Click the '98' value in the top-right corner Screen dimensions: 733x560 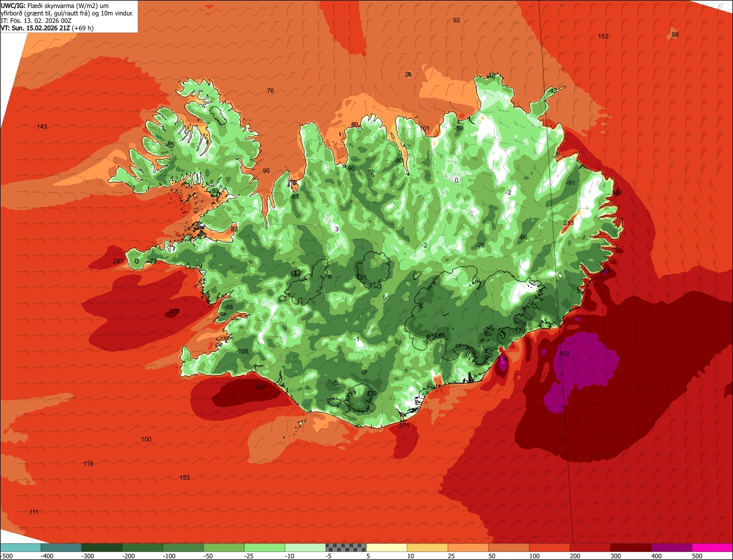click(675, 34)
